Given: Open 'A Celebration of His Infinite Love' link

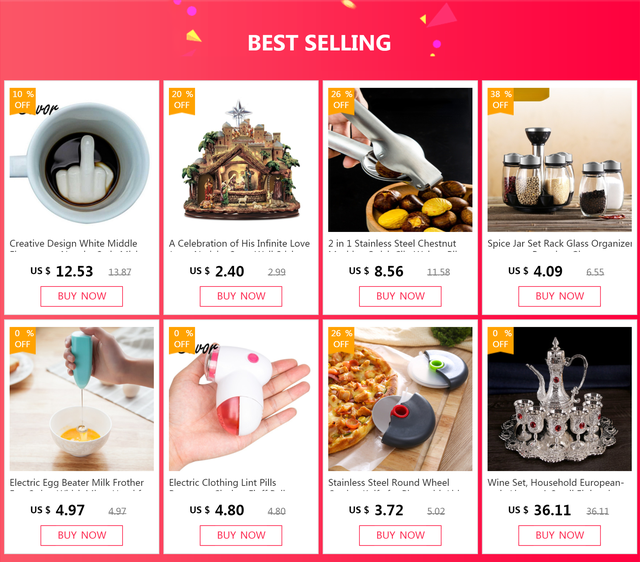Looking at the screenshot, I should pyautogui.click(x=239, y=244).
